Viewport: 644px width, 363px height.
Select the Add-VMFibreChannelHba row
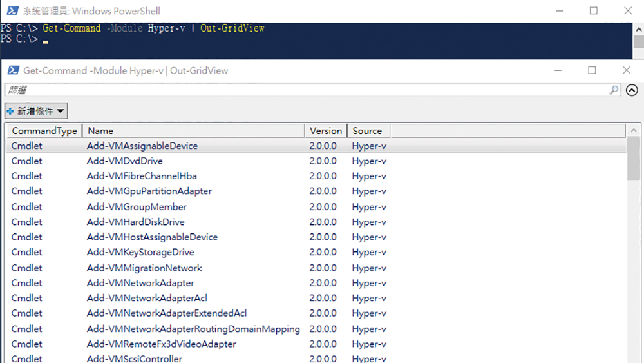(316, 176)
